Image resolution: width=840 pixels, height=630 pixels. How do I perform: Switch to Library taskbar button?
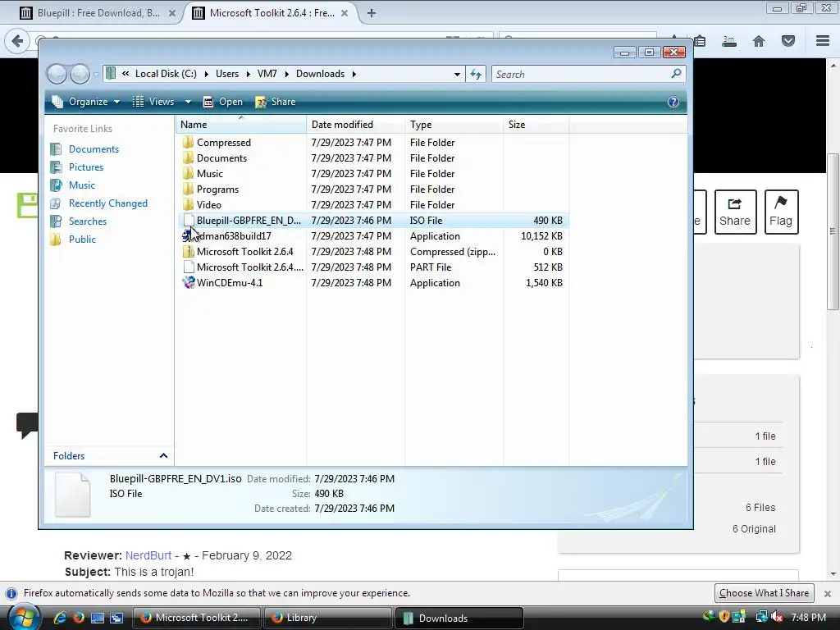tap(328, 618)
